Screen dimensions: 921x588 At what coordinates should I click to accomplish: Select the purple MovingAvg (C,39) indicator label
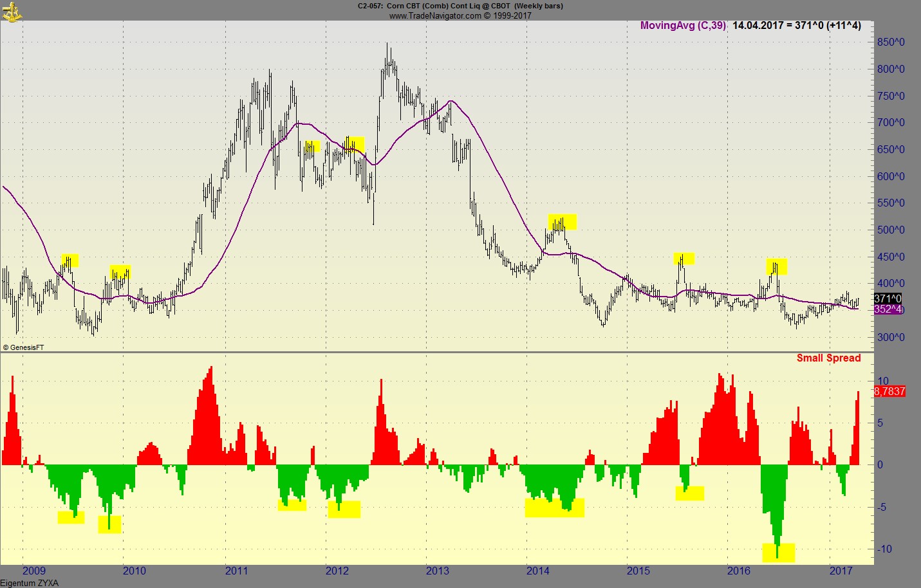[682, 26]
